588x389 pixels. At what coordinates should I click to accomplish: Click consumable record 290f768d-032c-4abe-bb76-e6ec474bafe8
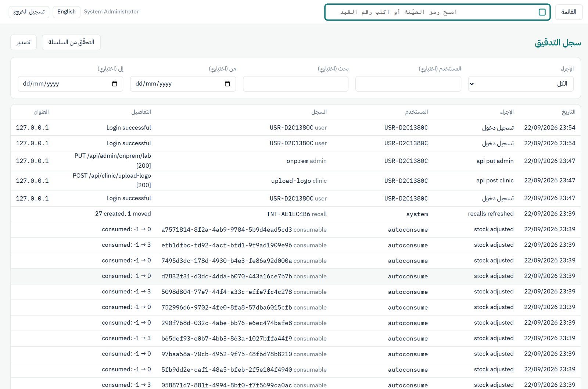(244, 323)
